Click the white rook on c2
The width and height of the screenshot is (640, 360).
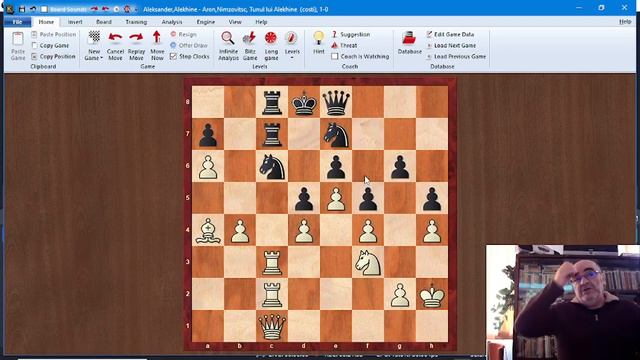(272, 294)
